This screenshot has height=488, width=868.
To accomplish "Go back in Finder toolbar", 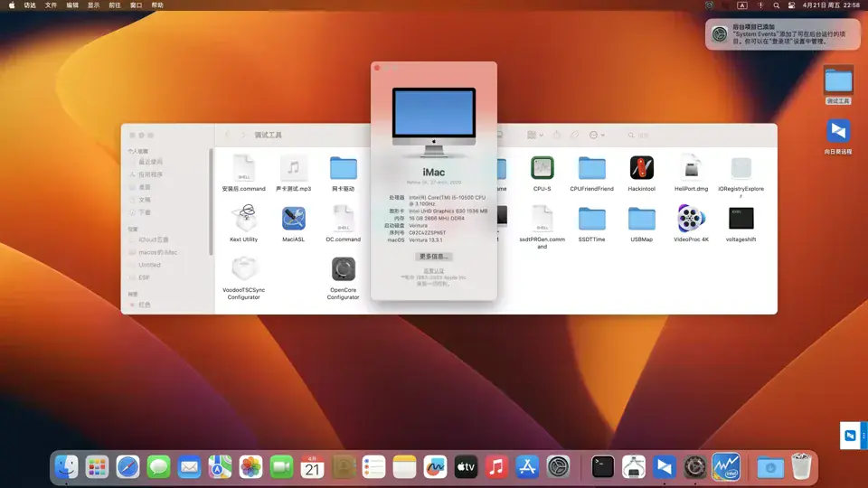I will point(227,135).
